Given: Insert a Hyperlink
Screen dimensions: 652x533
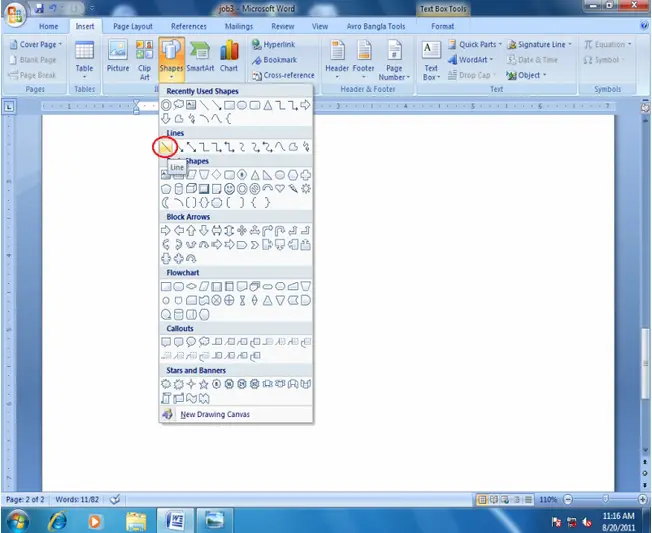Looking at the screenshot, I should click(x=274, y=44).
